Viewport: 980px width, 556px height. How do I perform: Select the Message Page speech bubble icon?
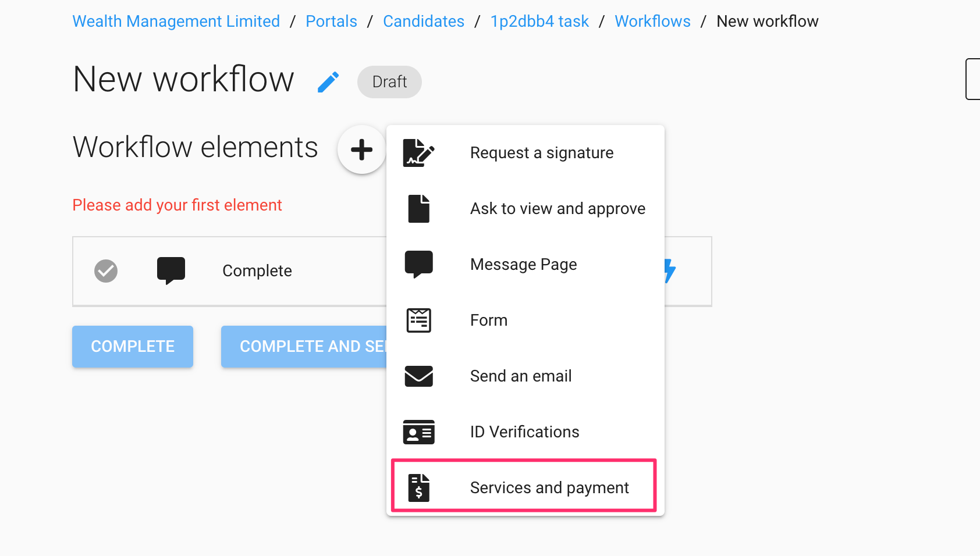[419, 263]
